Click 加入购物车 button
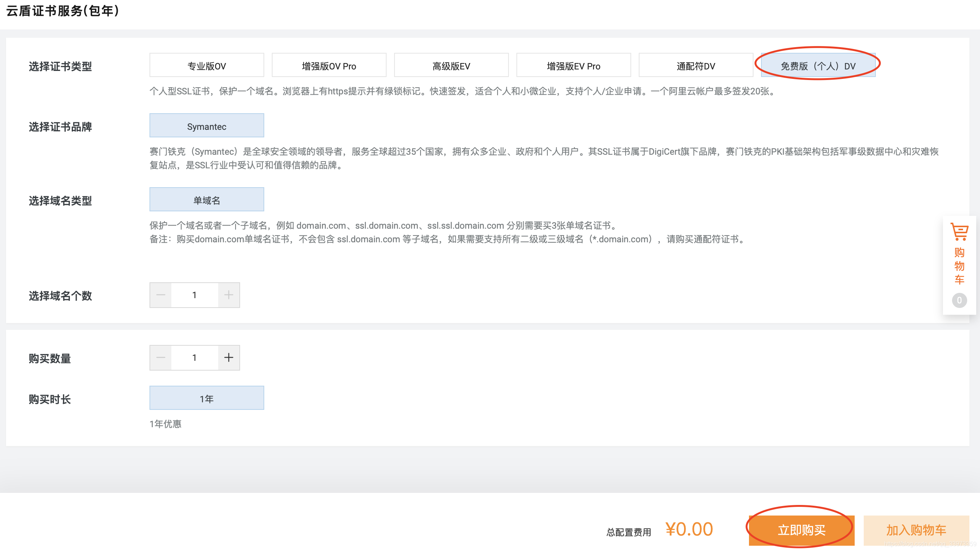 click(x=916, y=530)
